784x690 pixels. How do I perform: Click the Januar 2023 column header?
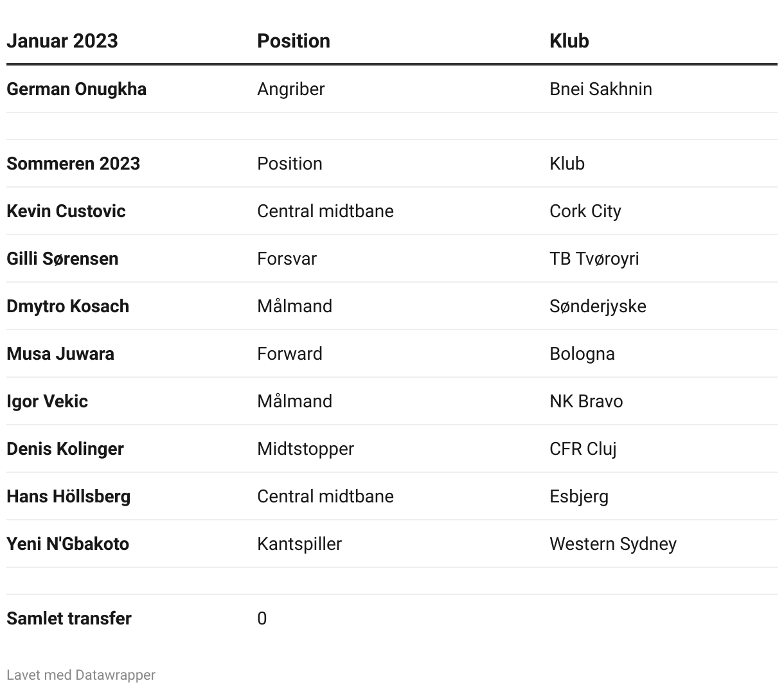click(62, 40)
